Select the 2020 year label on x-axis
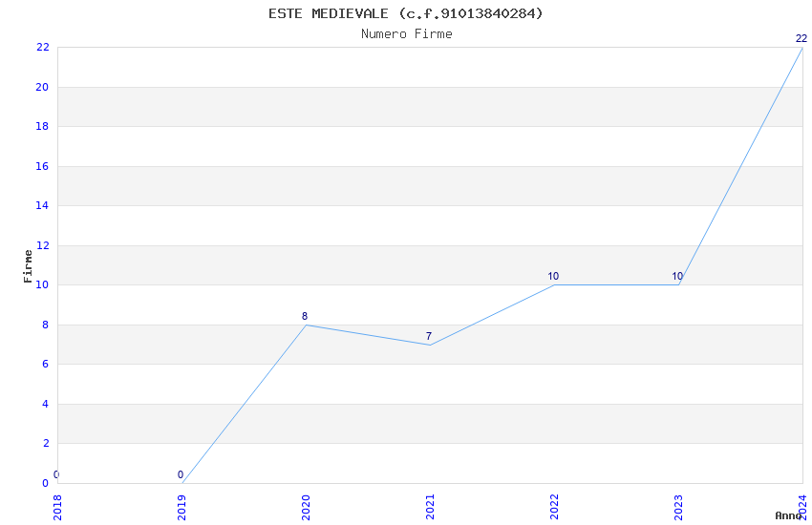 pyautogui.click(x=306, y=506)
